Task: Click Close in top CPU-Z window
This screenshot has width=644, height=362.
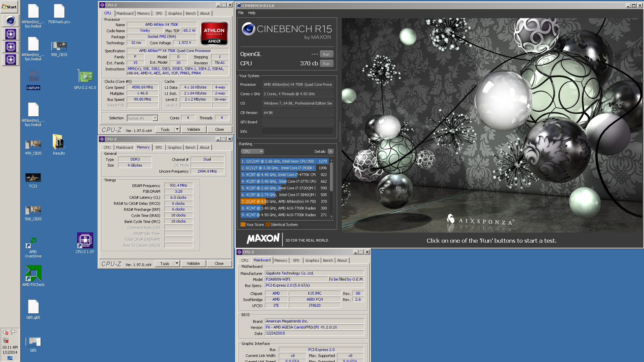Action: (x=219, y=129)
